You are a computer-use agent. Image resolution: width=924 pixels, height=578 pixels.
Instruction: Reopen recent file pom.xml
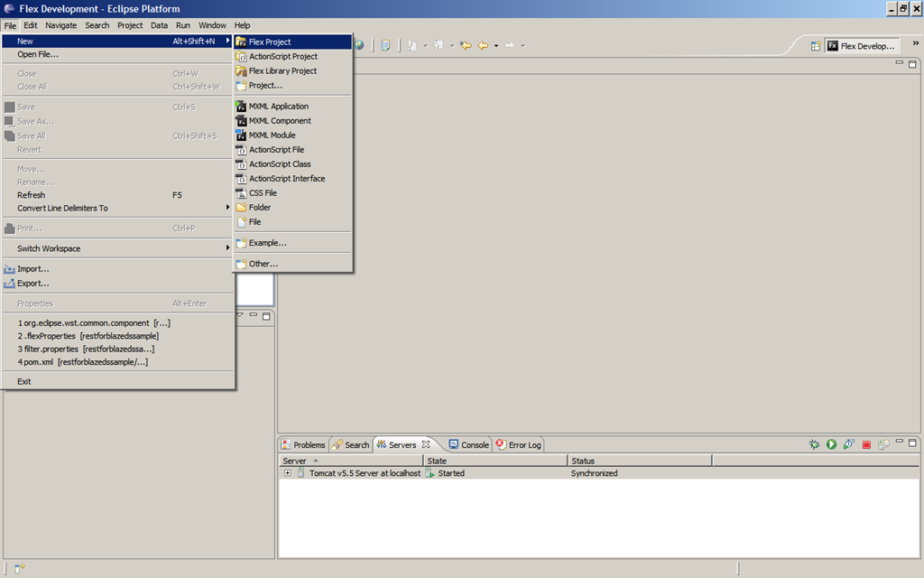tap(118, 361)
